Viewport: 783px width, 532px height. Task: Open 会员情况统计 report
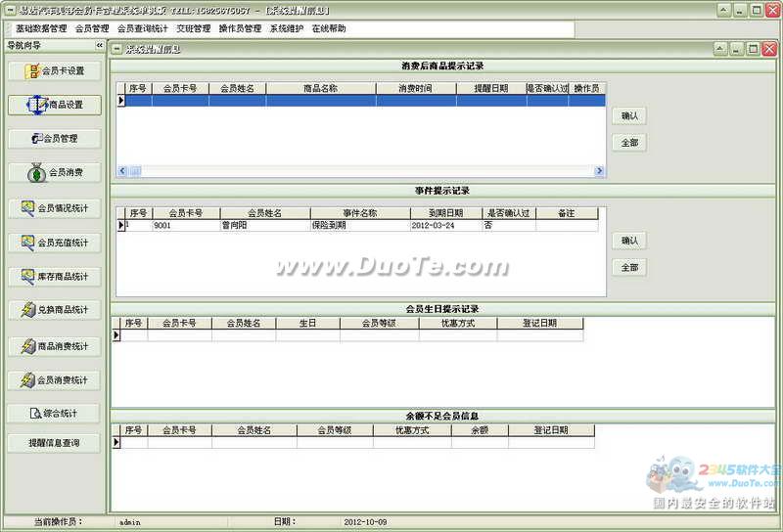coord(54,208)
